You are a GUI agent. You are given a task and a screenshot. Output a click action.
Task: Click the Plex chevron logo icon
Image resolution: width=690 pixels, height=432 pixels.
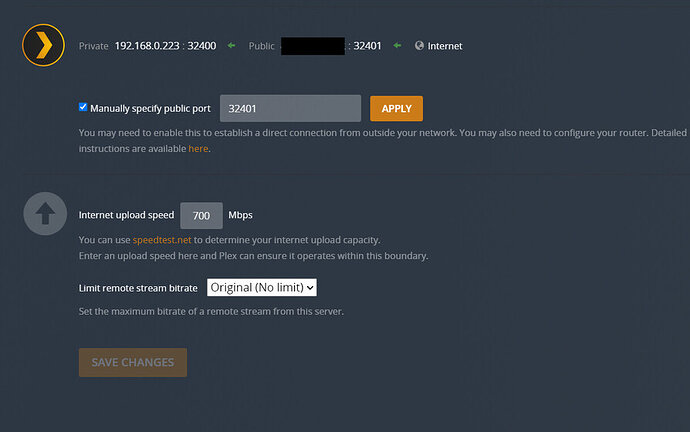pos(44,45)
